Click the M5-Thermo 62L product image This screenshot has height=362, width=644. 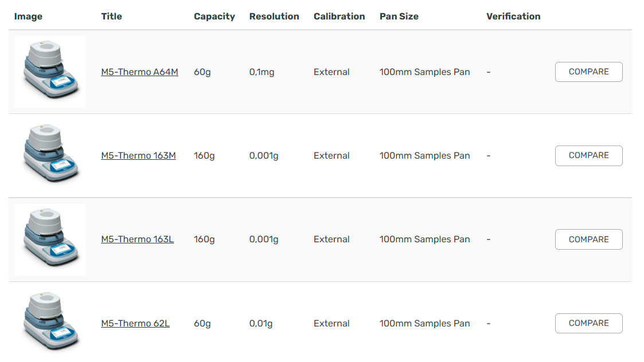coord(50,323)
